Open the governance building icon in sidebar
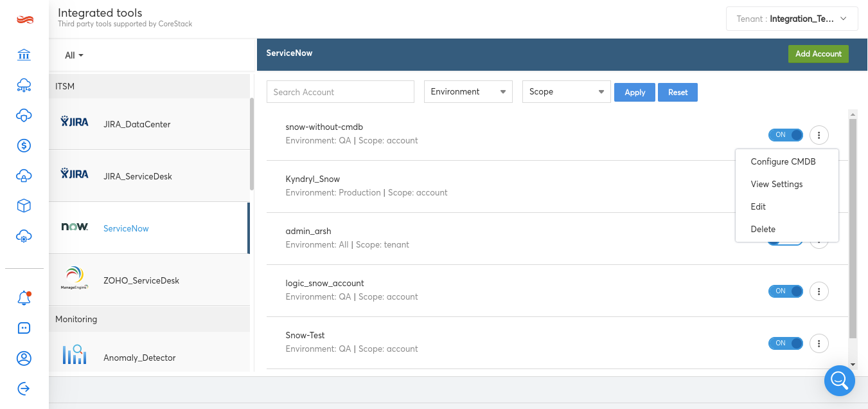 (24, 55)
